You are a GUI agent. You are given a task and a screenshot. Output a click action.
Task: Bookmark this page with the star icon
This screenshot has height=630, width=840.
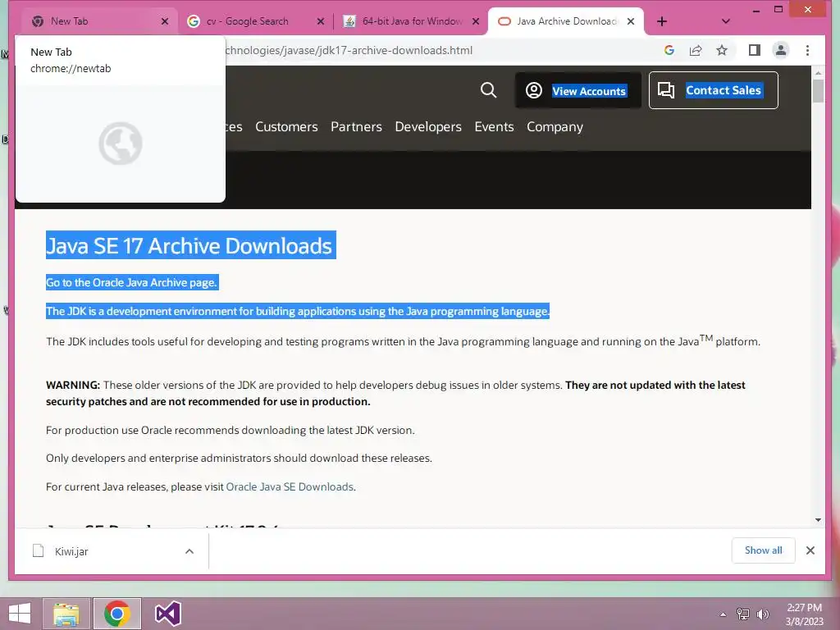pyautogui.click(x=722, y=50)
